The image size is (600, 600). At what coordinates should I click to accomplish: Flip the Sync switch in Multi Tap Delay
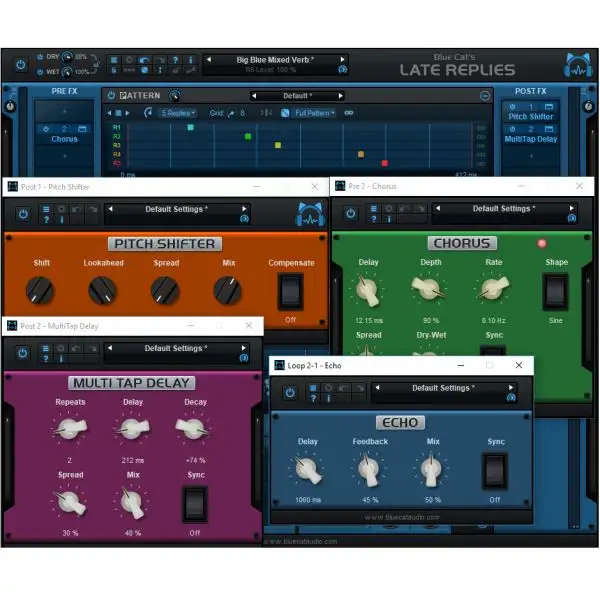pos(195,504)
